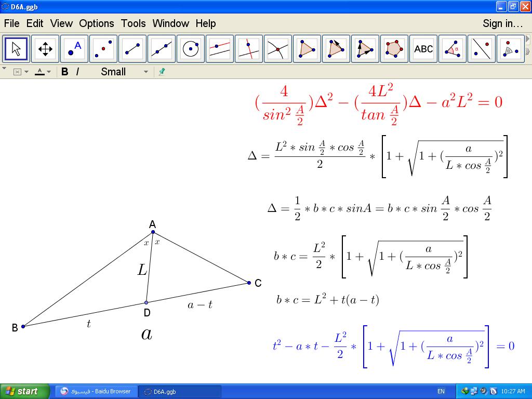Select the Perpendicular line tool
This screenshot has width=532, height=399.
pyautogui.click(x=249, y=49)
